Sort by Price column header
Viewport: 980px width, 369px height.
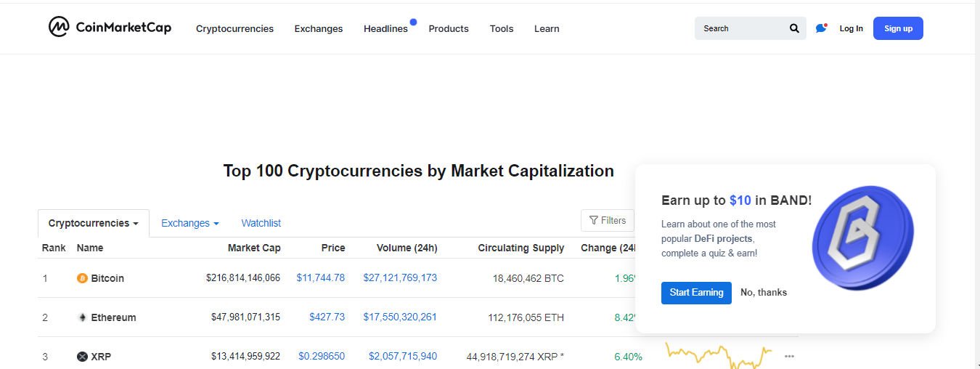click(x=333, y=248)
